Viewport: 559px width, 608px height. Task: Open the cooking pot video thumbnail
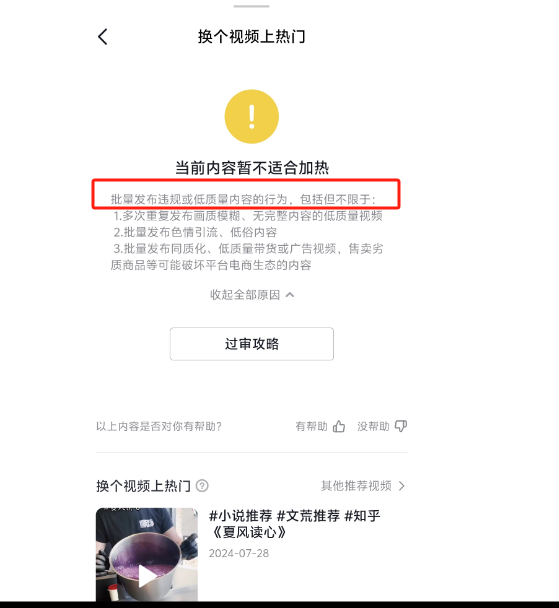pos(147,554)
